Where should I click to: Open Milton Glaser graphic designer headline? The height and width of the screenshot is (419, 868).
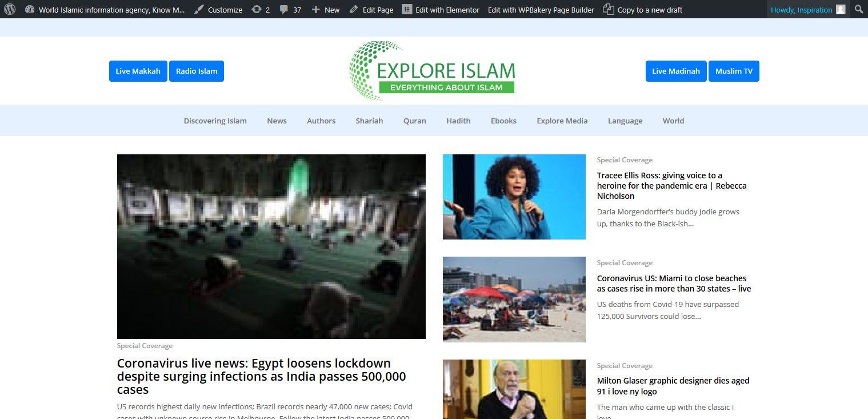coord(673,386)
